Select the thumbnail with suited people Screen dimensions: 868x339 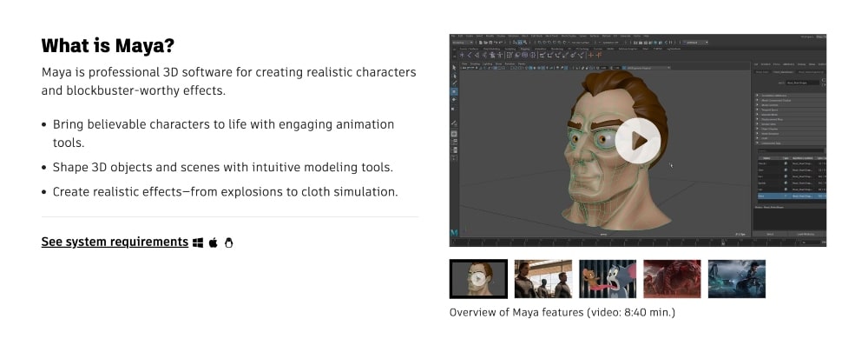(543, 279)
